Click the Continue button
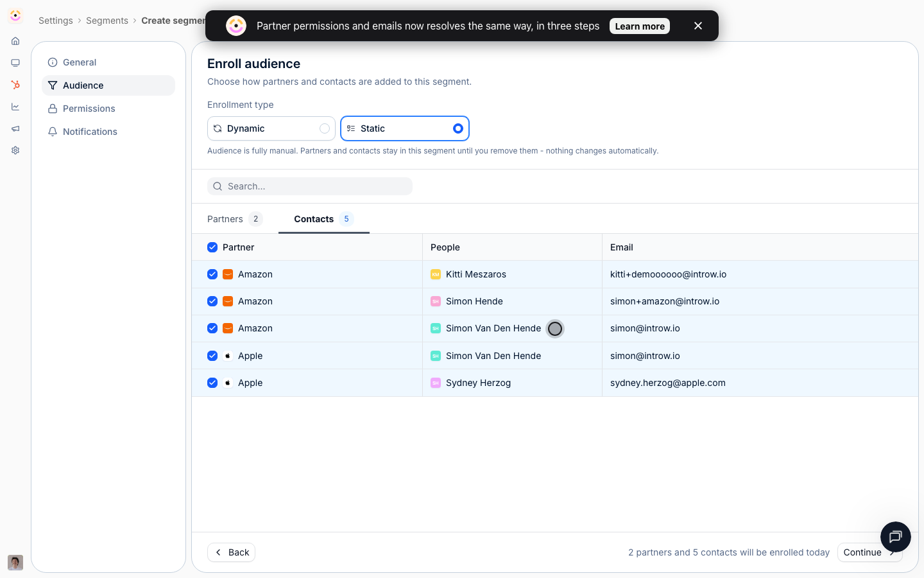The height and width of the screenshot is (578, 924). click(x=869, y=552)
